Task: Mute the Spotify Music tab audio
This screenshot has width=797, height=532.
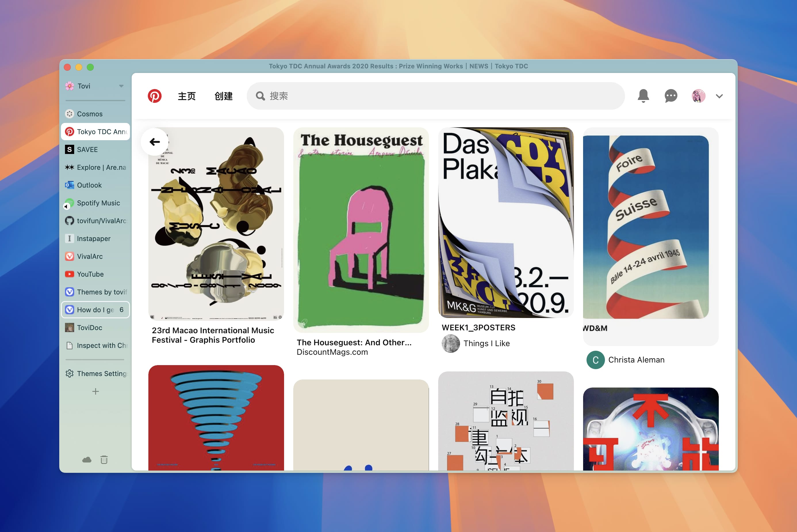Action: (x=66, y=206)
